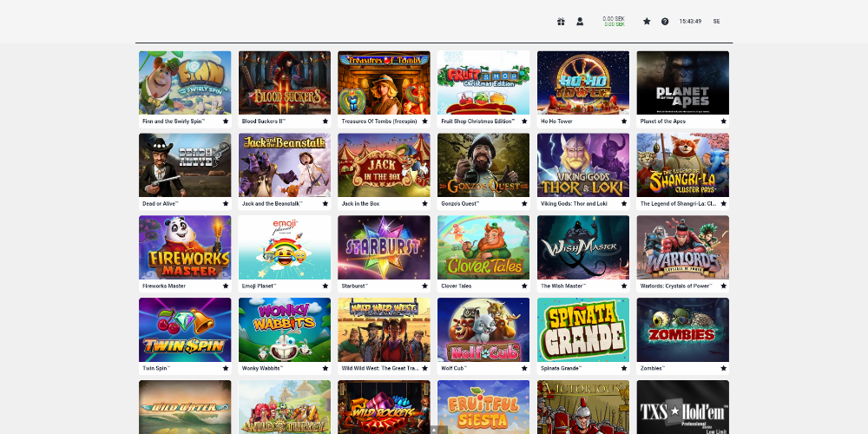Screen dimensions: 868x434
Task: Launch the Wild Rockets game thumbnail
Action: 385,407
